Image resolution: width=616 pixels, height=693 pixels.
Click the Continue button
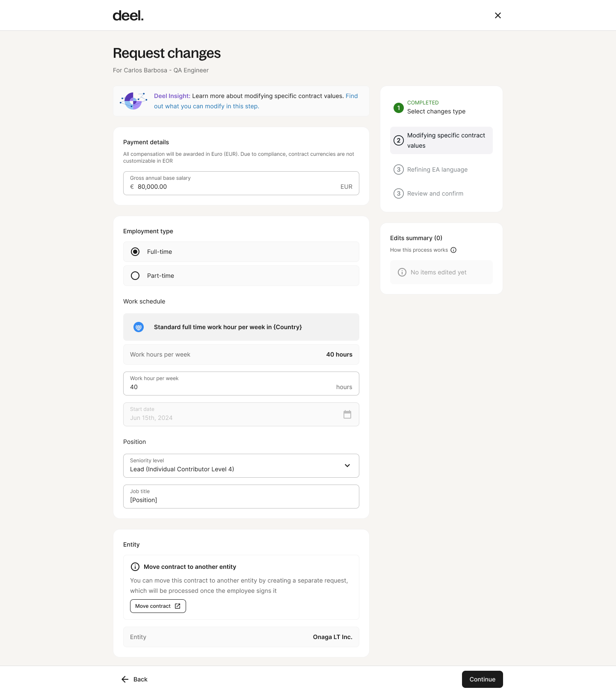point(483,679)
